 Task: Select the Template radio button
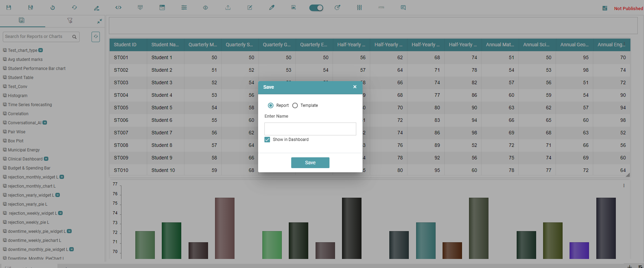point(295,105)
